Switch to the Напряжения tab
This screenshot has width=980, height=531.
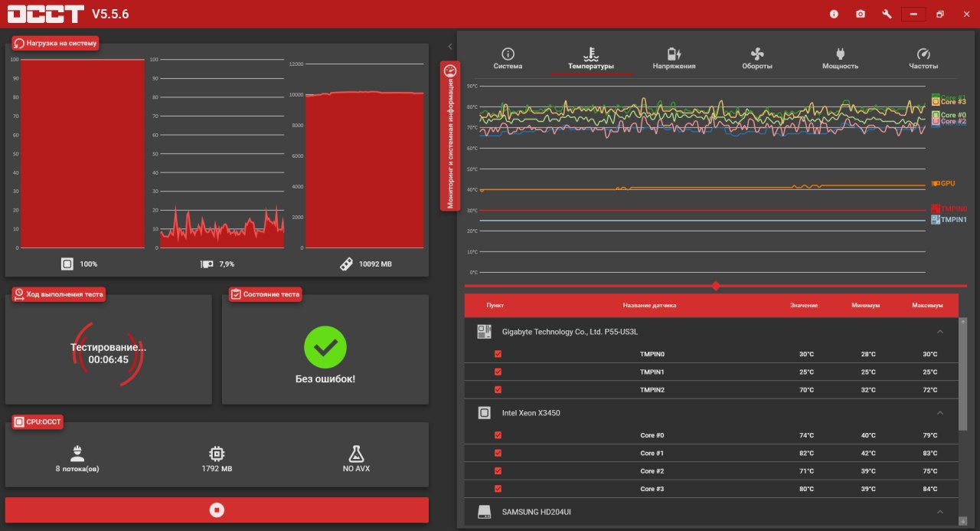coord(674,58)
